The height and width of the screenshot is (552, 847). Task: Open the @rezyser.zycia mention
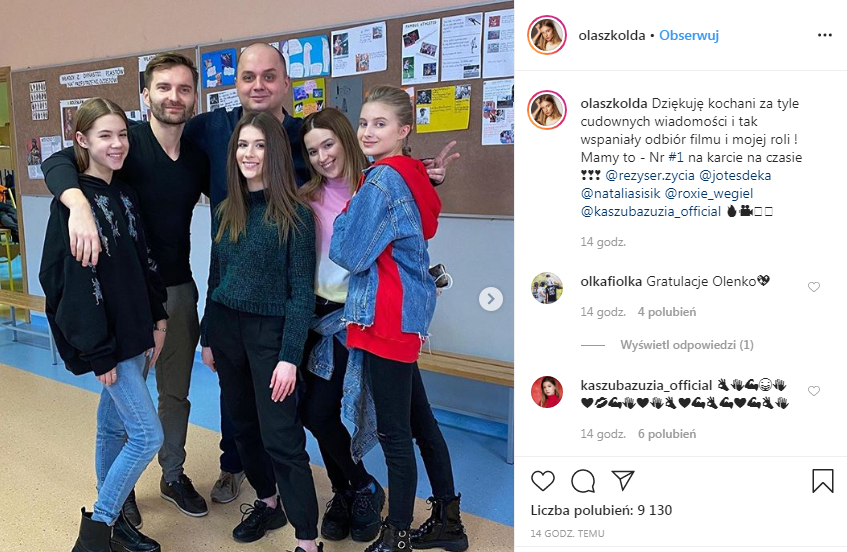tap(650, 176)
